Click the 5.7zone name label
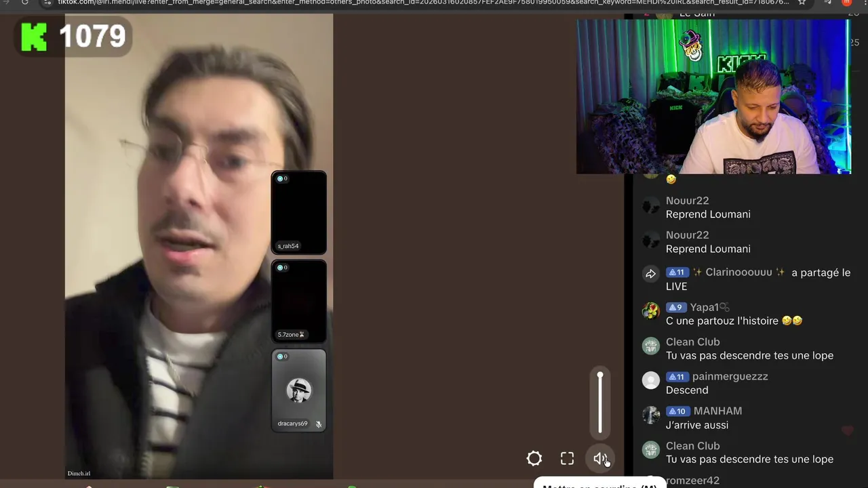Image resolution: width=868 pixels, height=488 pixels. pos(291,335)
